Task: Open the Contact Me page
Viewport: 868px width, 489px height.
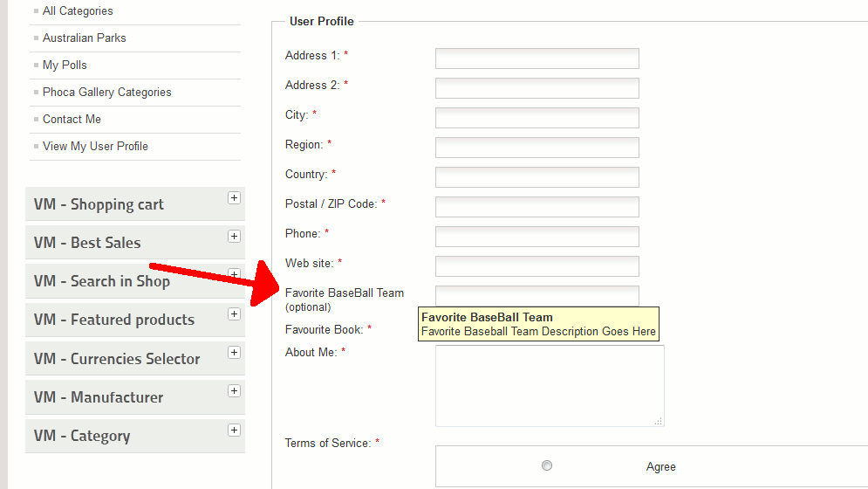Action: 72,120
